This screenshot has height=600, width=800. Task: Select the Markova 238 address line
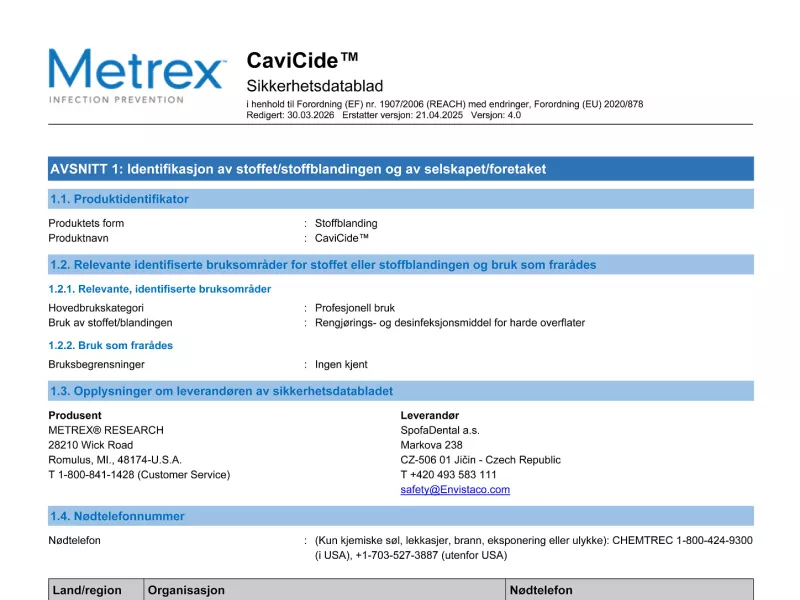[x=431, y=445]
